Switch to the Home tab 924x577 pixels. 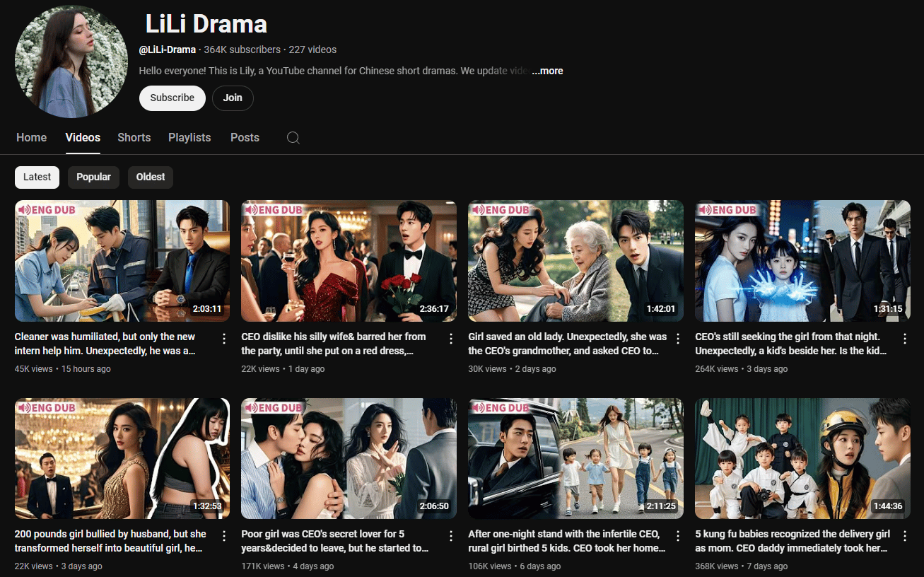tap(31, 138)
